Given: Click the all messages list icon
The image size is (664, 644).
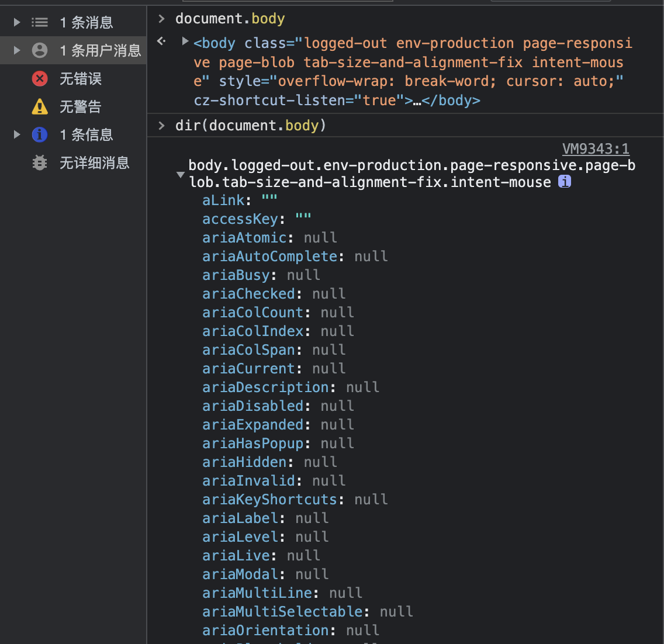Looking at the screenshot, I should click(x=40, y=22).
